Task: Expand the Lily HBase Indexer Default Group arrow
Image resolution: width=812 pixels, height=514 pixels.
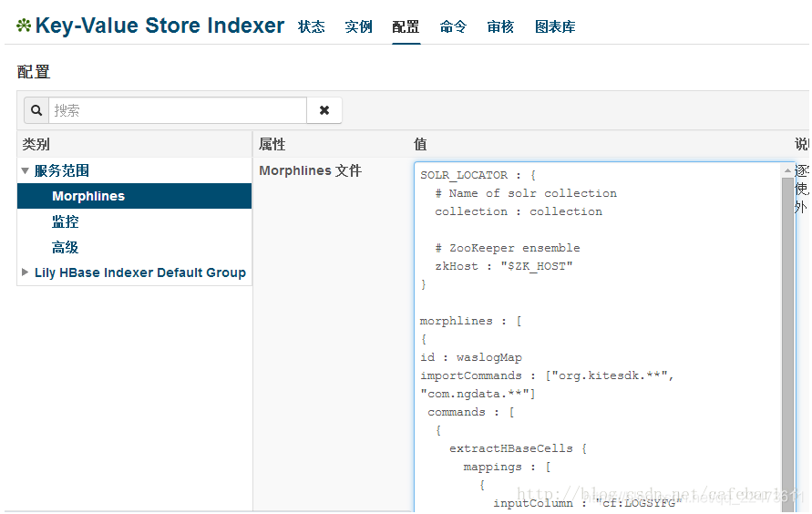Action: tap(25, 272)
